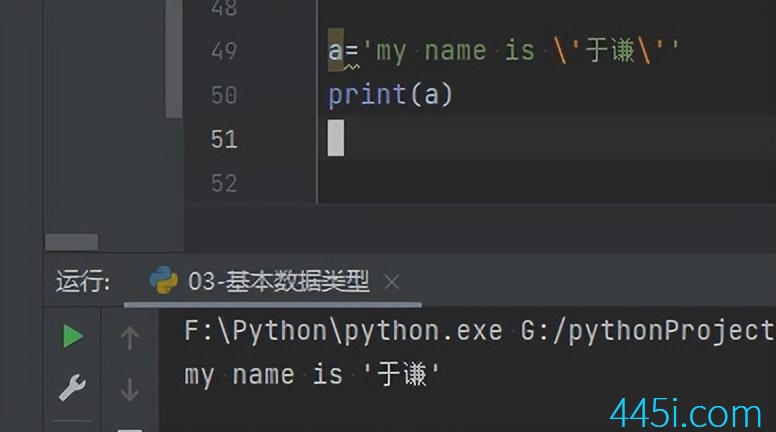Click line number 52 in gutter
The image size is (776, 432).
[224, 184]
